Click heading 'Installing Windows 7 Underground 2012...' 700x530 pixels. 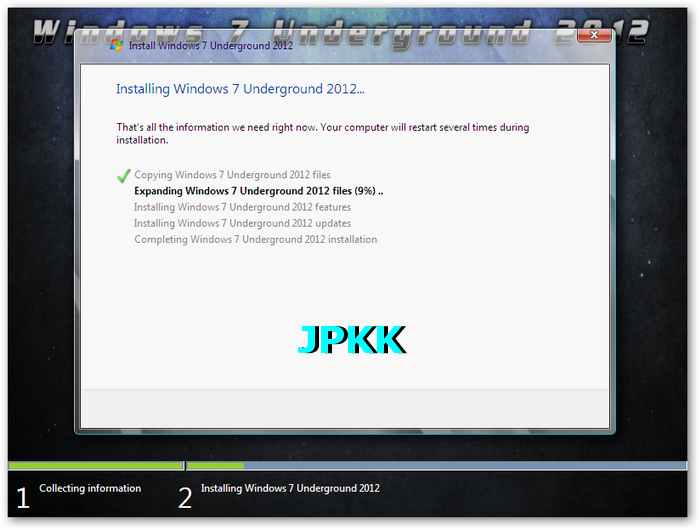click(x=240, y=89)
